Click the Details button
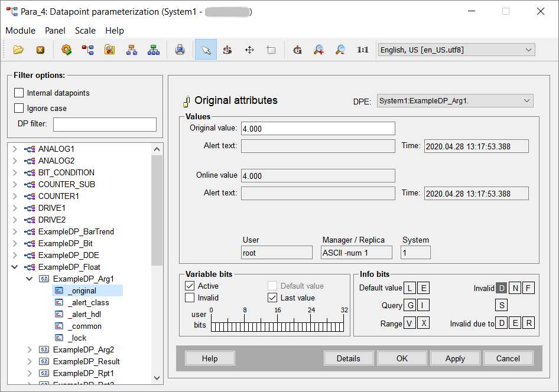Viewport: 559px width, 392px height. click(x=349, y=358)
